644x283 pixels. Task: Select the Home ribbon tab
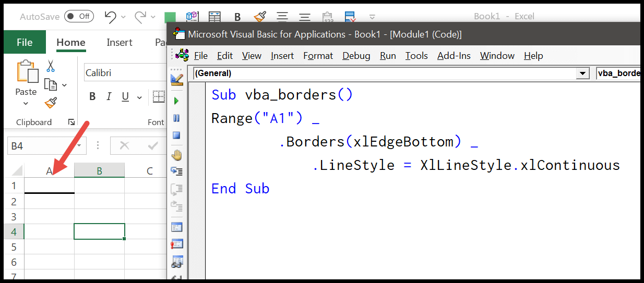pyautogui.click(x=71, y=42)
